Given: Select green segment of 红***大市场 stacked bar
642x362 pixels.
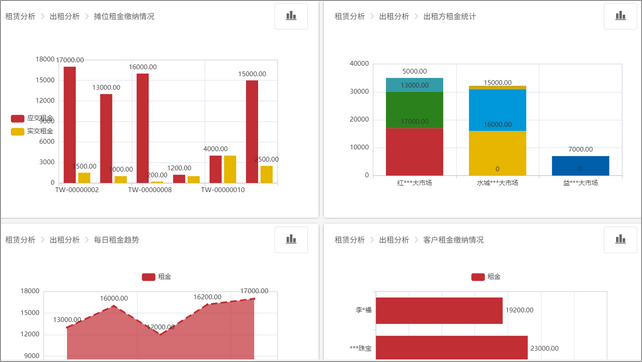Looking at the screenshot, I should click(x=414, y=110).
